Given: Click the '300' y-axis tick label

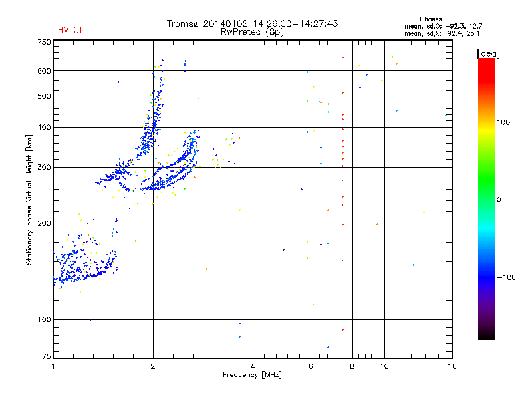Looking at the screenshot, I should pos(44,168).
